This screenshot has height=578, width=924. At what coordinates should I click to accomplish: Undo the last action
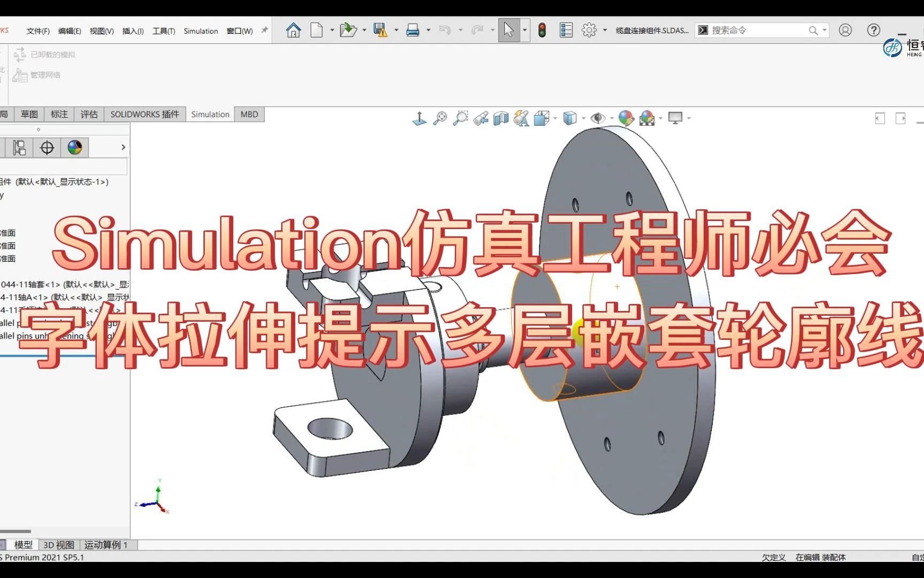[x=445, y=30]
